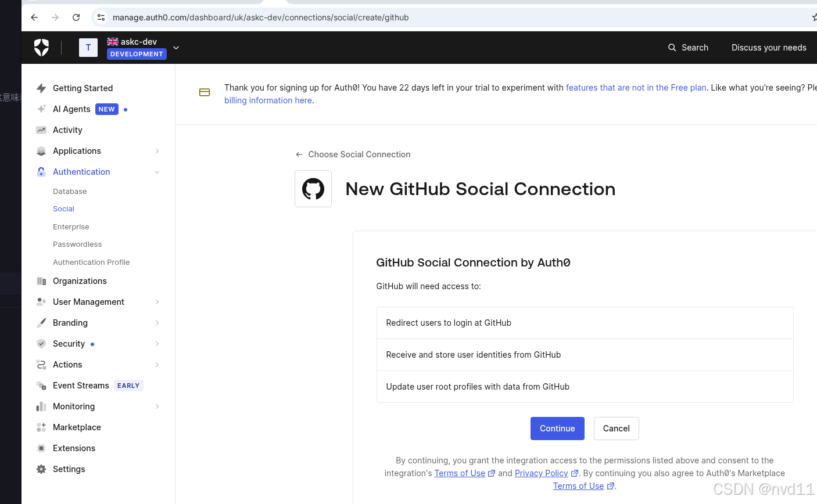Click the Monitoring bar chart icon
The height and width of the screenshot is (504, 817).
pos(41,406)
